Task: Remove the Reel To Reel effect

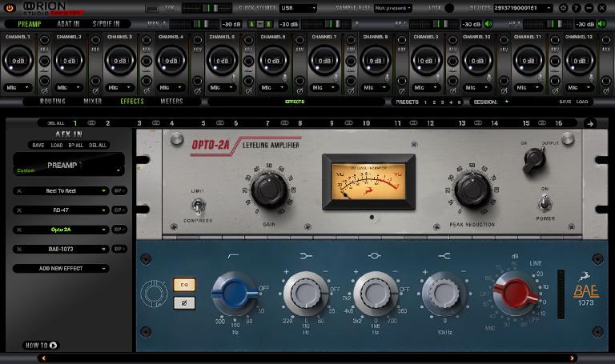Action: click(19, 191)
